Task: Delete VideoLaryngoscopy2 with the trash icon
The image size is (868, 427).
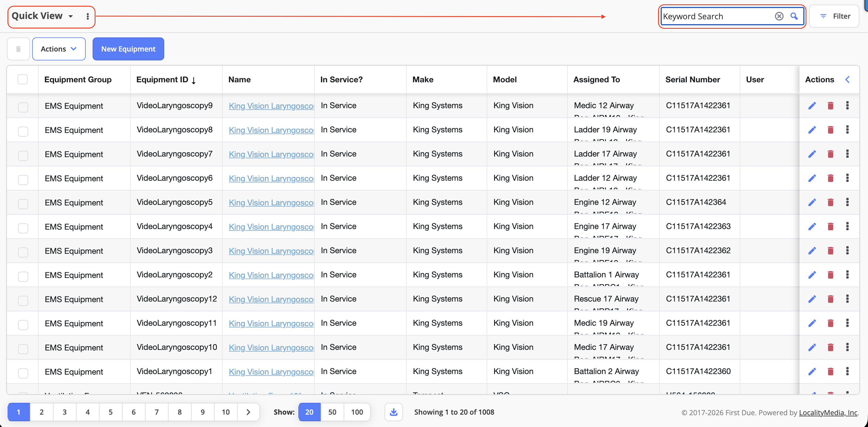Action: coord(830,275)
